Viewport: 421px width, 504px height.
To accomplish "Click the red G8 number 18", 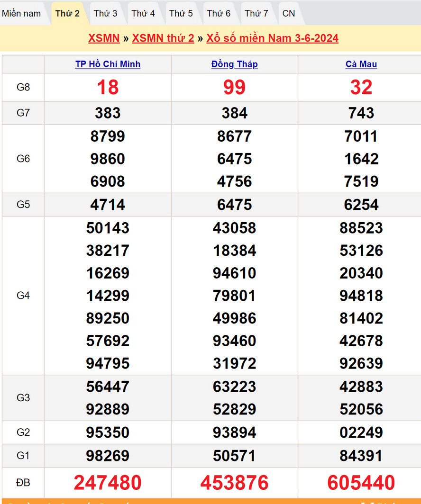I will tap(108, 87).
